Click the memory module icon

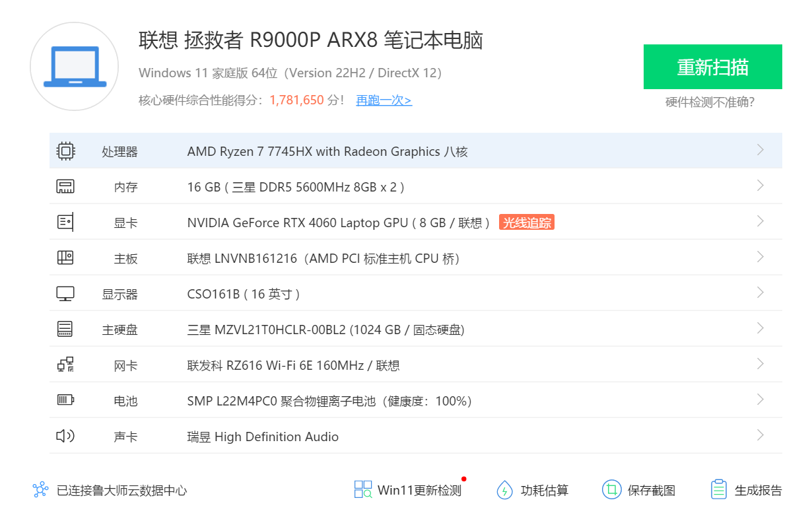(65, 187)
